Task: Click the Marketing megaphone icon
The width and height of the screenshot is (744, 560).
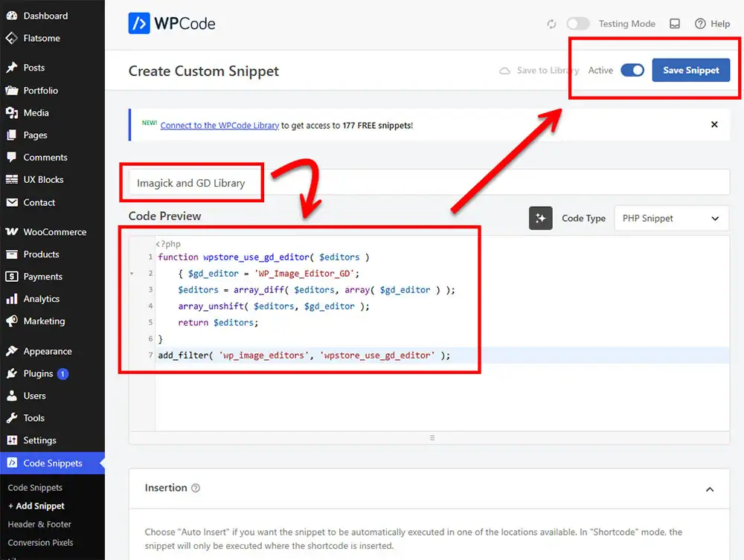Action: pyautogui.click(x=12, y=321)
